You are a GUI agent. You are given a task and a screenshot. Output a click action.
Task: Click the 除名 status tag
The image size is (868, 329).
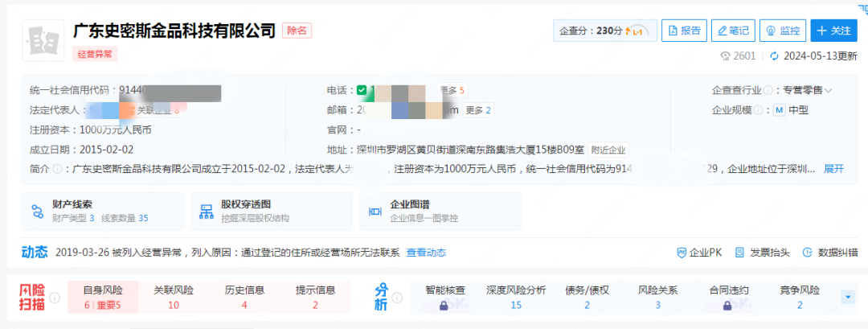(297, 30)
